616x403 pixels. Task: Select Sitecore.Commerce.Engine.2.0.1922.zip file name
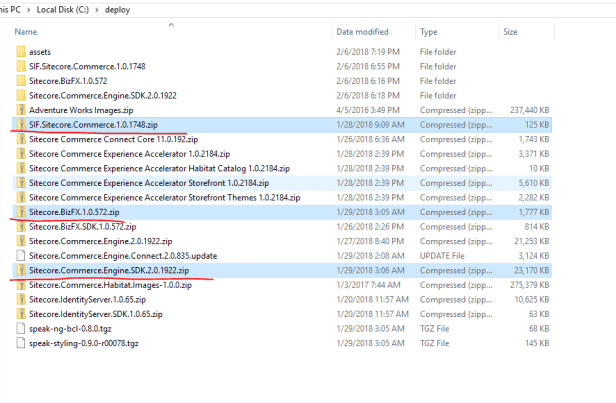click(101, 241)
